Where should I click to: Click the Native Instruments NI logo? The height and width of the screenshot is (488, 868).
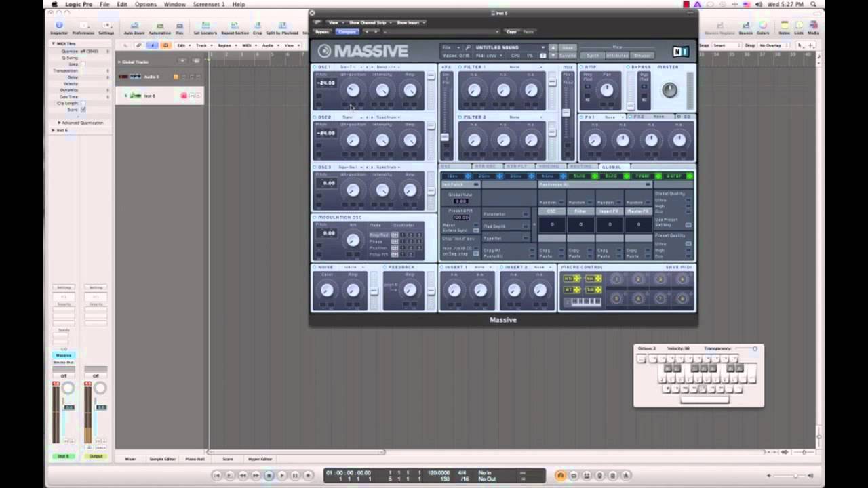pyautogui.click(x=680, y=52)
